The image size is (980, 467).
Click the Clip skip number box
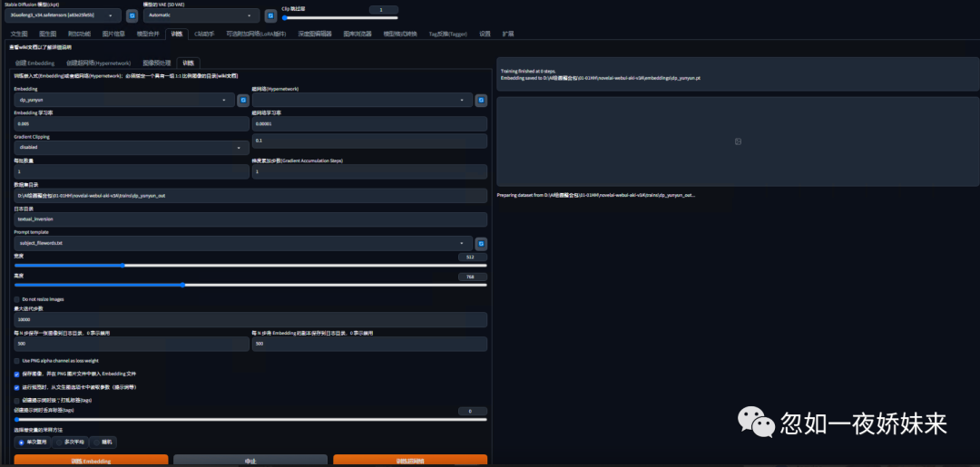[x=384, y=9]
